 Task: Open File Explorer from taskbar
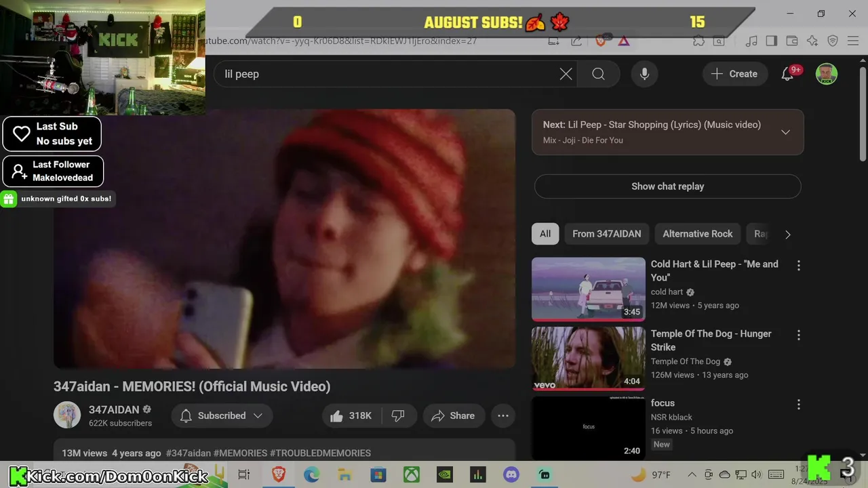(344, 474)
